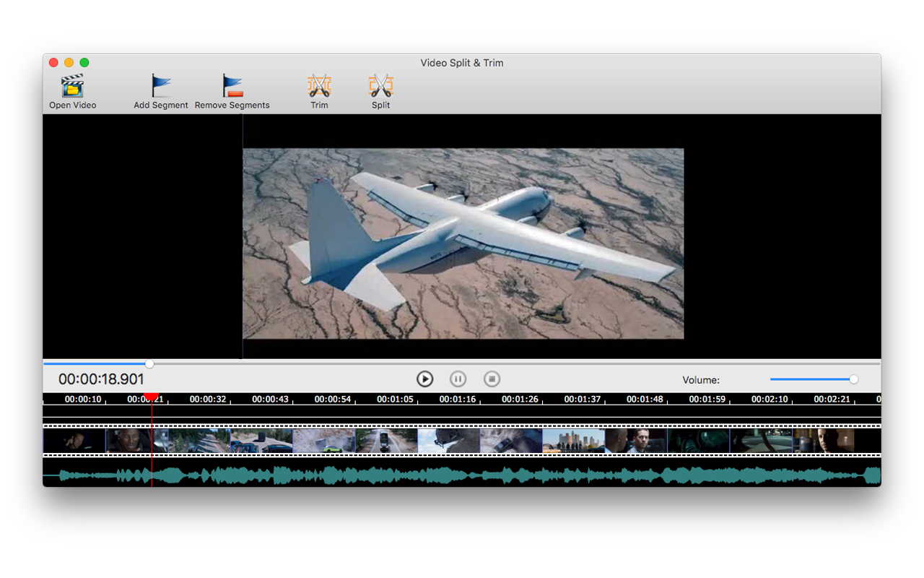
Task: Click the current time readout 00:00:18.901
Action: 101,379
